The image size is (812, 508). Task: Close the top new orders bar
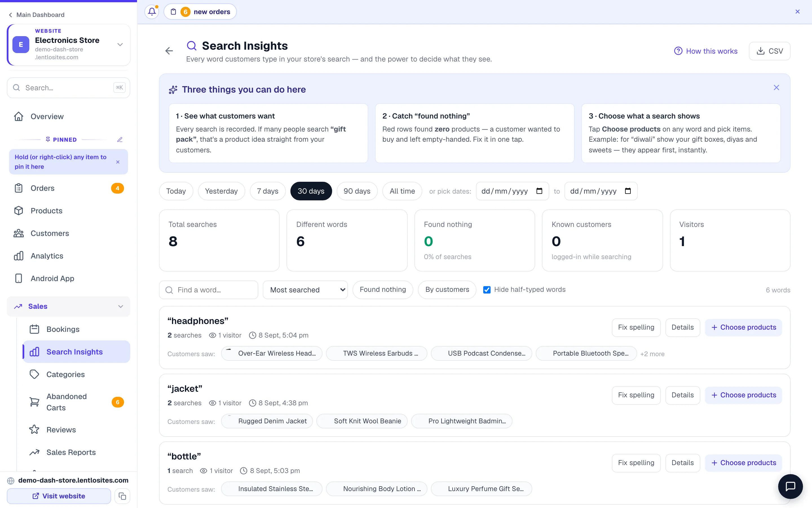point(798,12)
